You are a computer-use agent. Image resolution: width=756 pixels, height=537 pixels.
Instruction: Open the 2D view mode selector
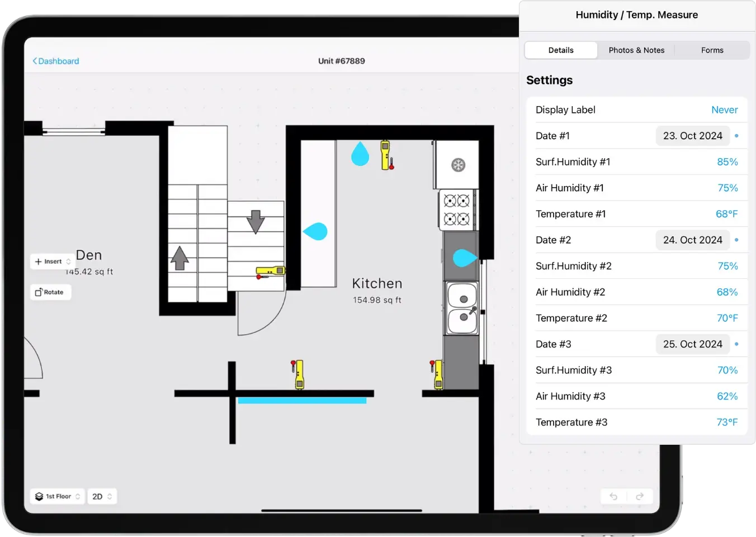click(101, 496)
